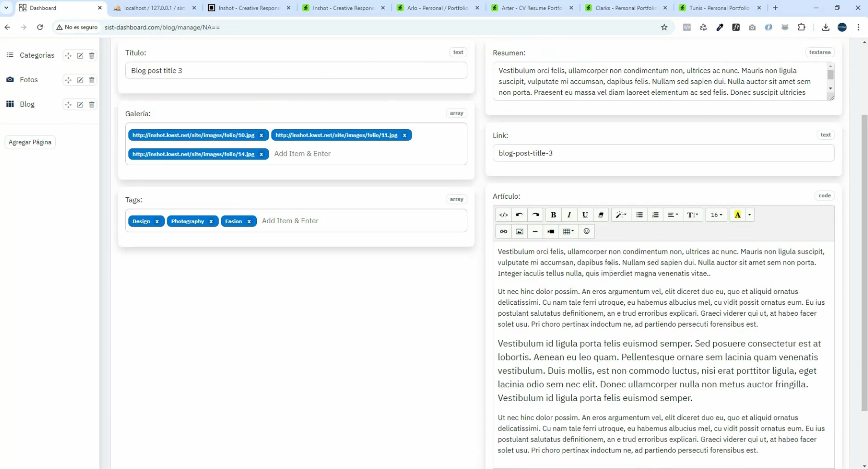868x469 pixels.
Task: Toggle bold formatting
Action: [553, 215]
